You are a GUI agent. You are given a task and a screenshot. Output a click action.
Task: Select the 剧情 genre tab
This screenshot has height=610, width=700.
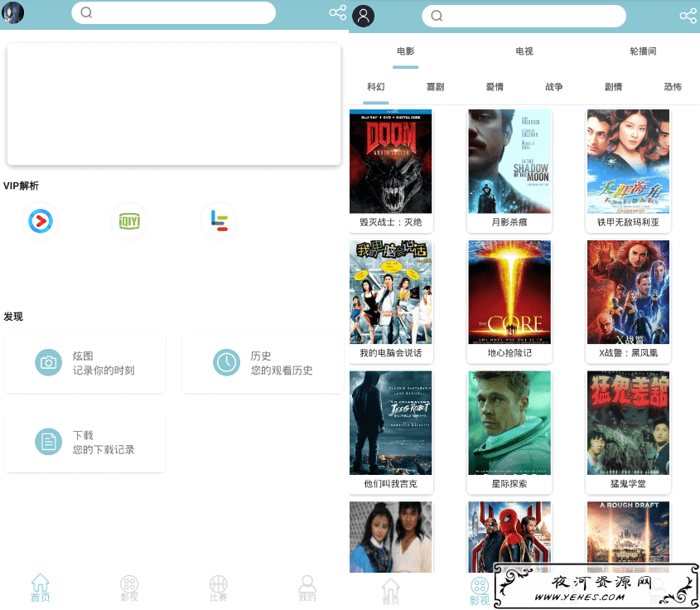tap(613, 87)
